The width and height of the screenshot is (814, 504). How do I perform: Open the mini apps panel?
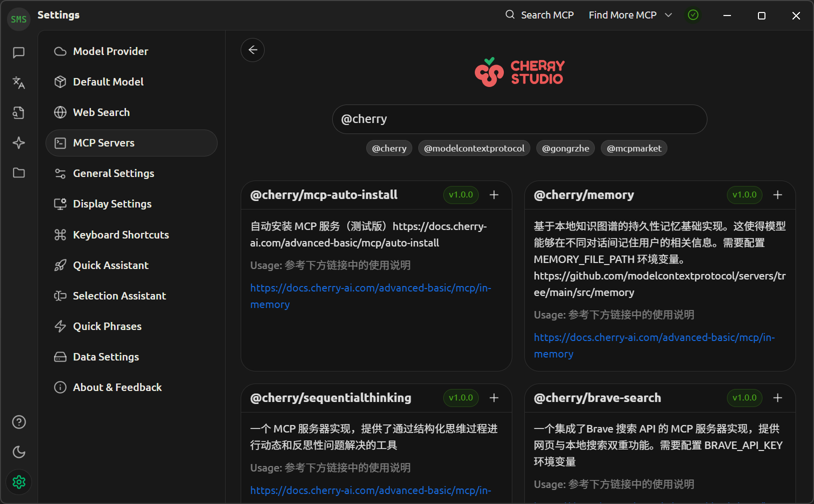[19, 112]
